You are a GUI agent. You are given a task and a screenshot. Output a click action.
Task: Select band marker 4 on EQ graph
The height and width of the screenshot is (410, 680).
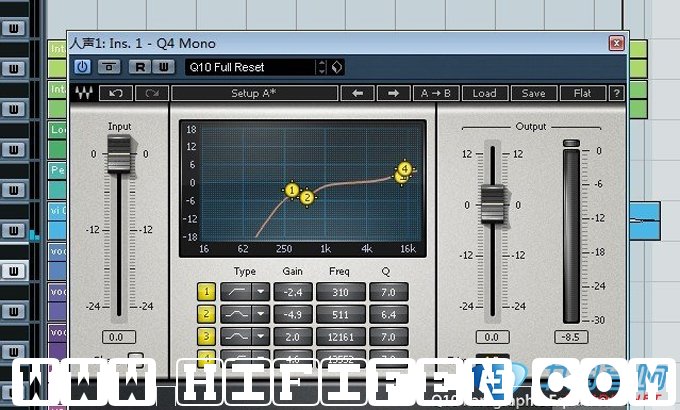pos(405,168)
